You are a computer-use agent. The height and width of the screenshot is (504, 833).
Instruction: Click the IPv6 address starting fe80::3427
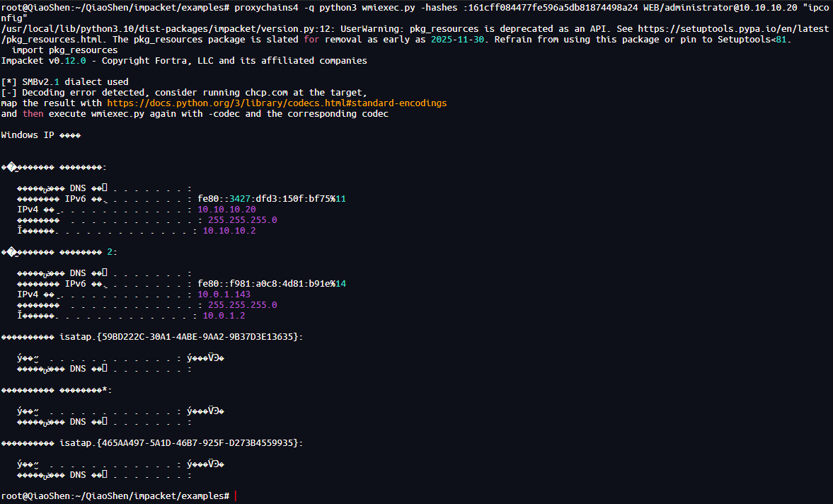pos(271,199)
